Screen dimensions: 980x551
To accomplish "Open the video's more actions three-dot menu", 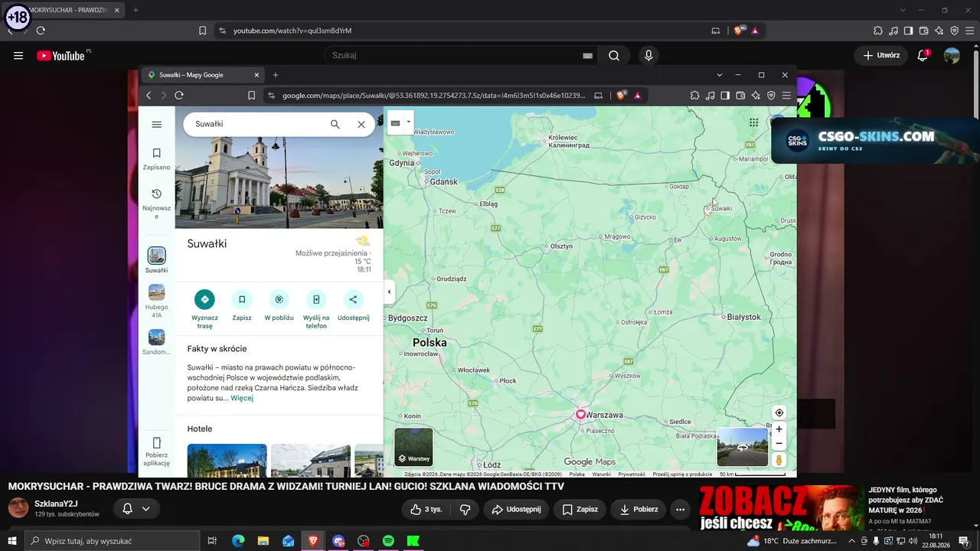I will [680, 509].
